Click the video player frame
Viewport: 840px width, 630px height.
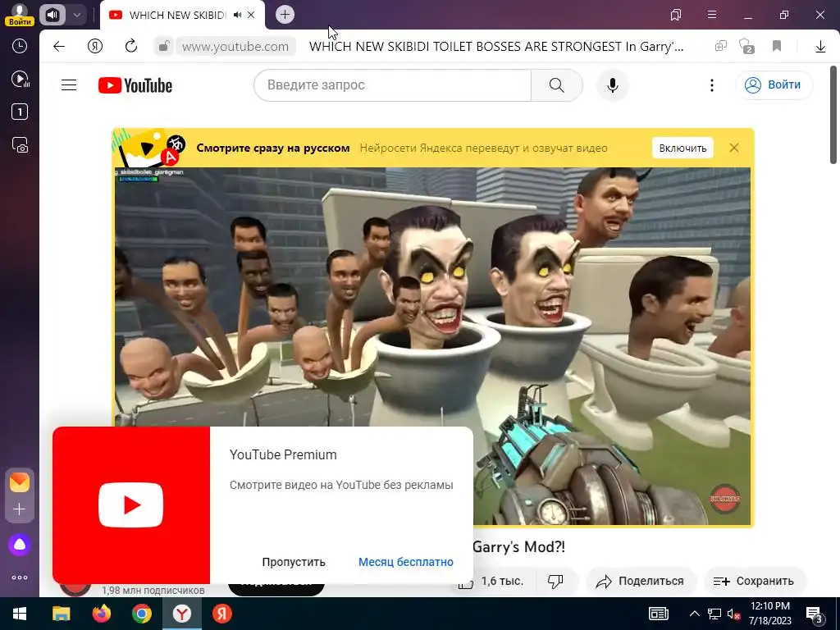coord(432,345)
